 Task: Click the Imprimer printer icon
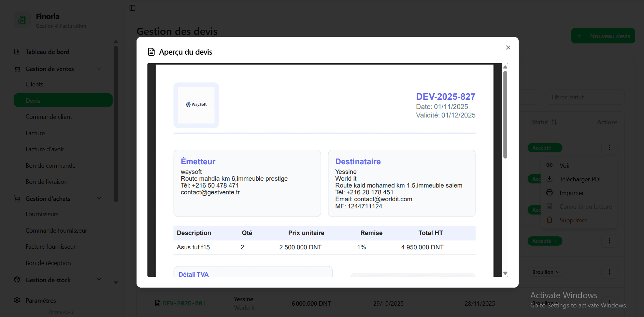(549, 192)
